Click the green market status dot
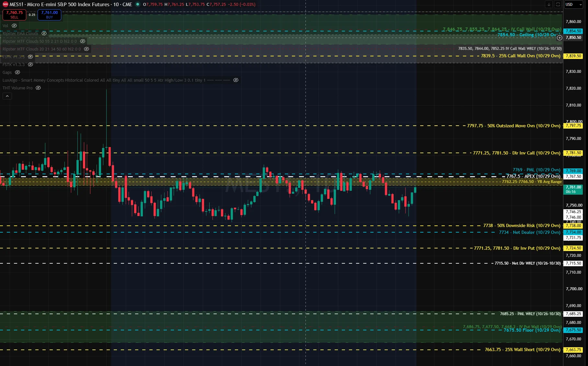This screenshot has height=366, width=588. (x=137, y=4)
